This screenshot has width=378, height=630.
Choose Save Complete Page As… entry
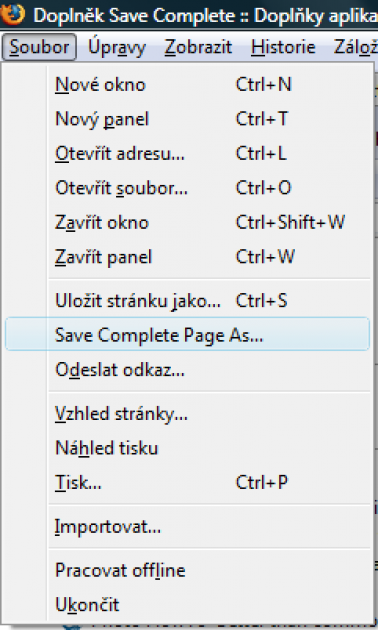pos(187,334)
